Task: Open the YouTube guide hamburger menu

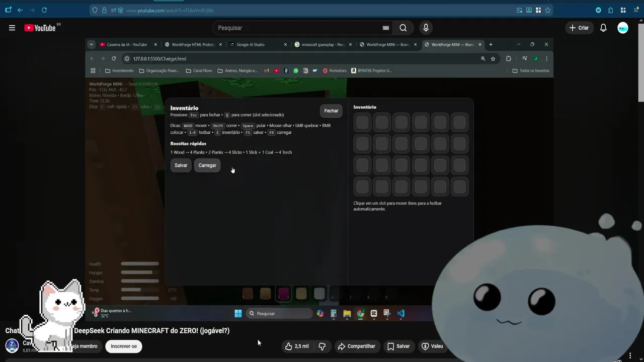Action: coord(12,28)
